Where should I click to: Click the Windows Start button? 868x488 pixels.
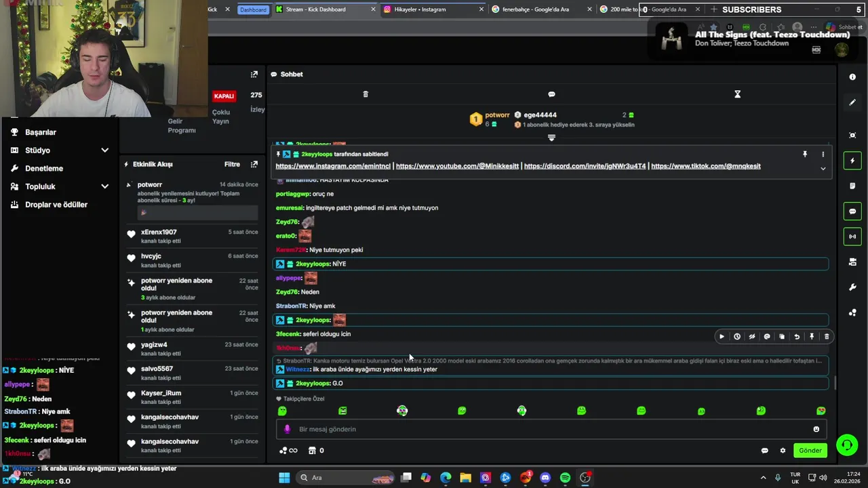tap(284, 478)
